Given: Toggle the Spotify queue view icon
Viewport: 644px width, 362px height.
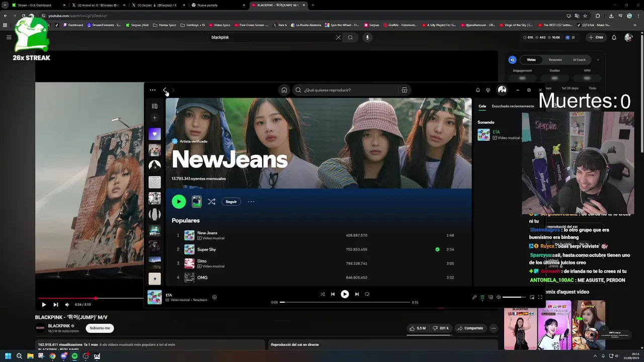Looking at the screenshot, I should pyautogui.click(x=482, y=297).
